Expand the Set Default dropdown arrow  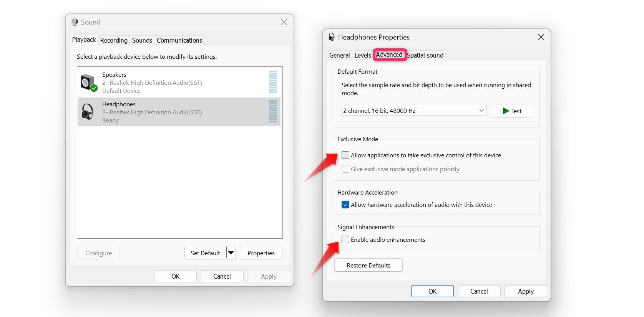(x=231, y=253)
